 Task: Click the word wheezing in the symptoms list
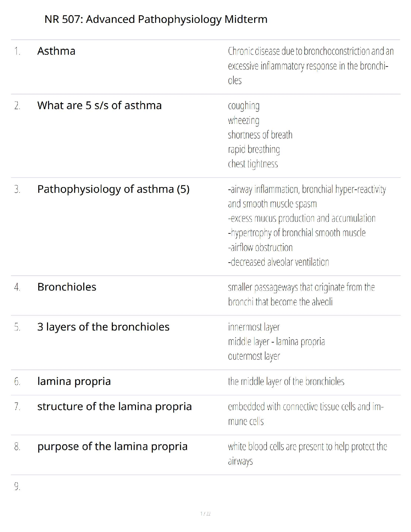click(x=243, y=120)
